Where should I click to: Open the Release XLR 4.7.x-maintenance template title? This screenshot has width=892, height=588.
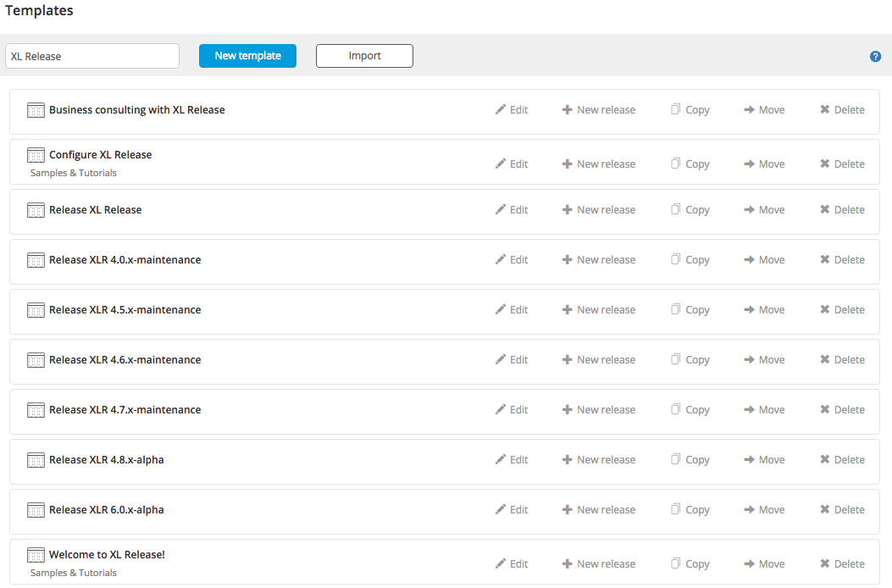click(125, 410)
